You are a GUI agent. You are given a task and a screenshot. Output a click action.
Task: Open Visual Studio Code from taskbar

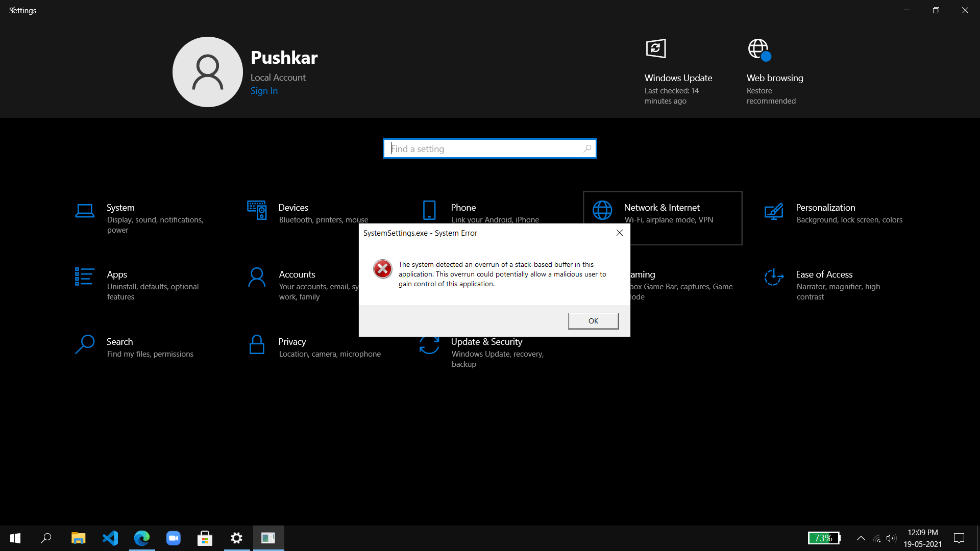[x=110, y=538]
